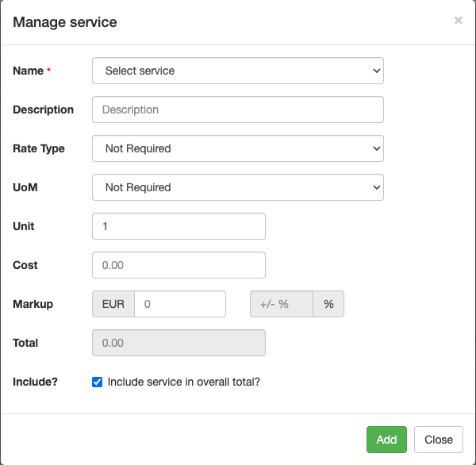Open the Select service Name dropdown

tap(238, 71)
